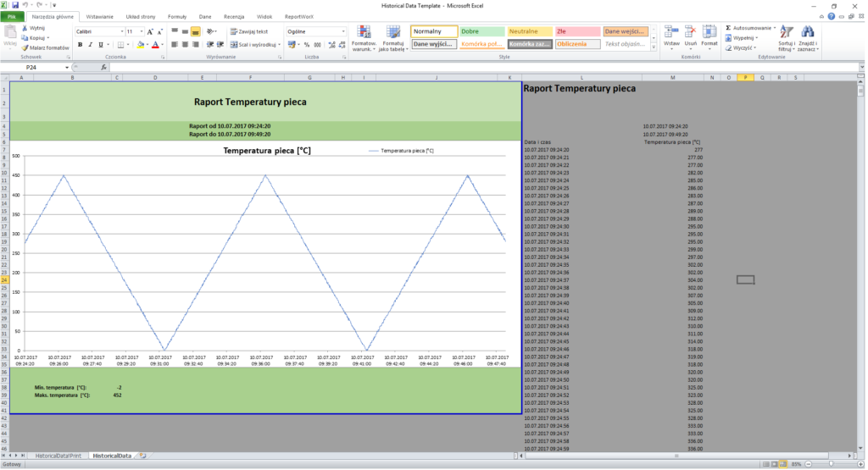This screenshot has width=868, height=470.
Task: Apply the Neutralne cell style
Action: (530, 31)
